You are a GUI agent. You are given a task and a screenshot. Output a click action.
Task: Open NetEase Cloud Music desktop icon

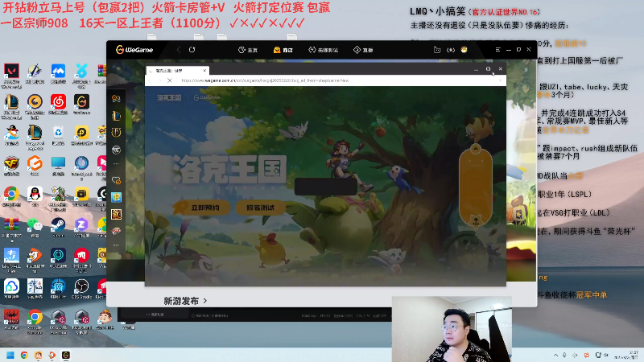[x=58, y=105]
